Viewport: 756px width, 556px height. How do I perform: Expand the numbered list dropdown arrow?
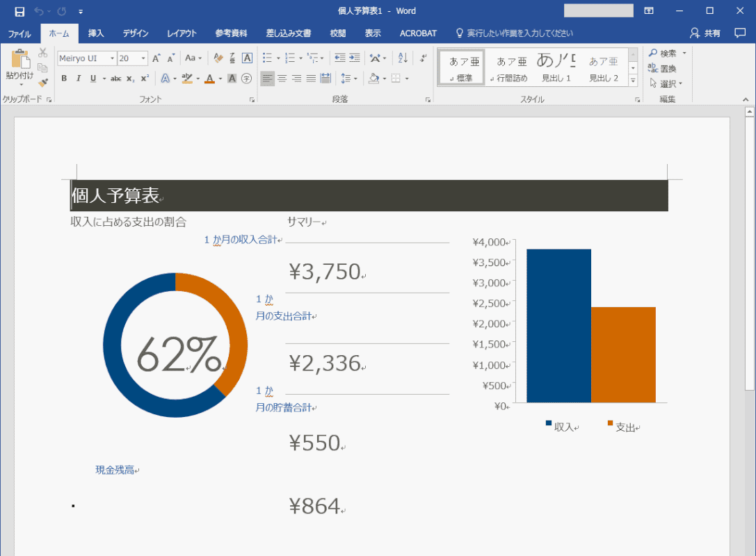(x=300, y=58)
